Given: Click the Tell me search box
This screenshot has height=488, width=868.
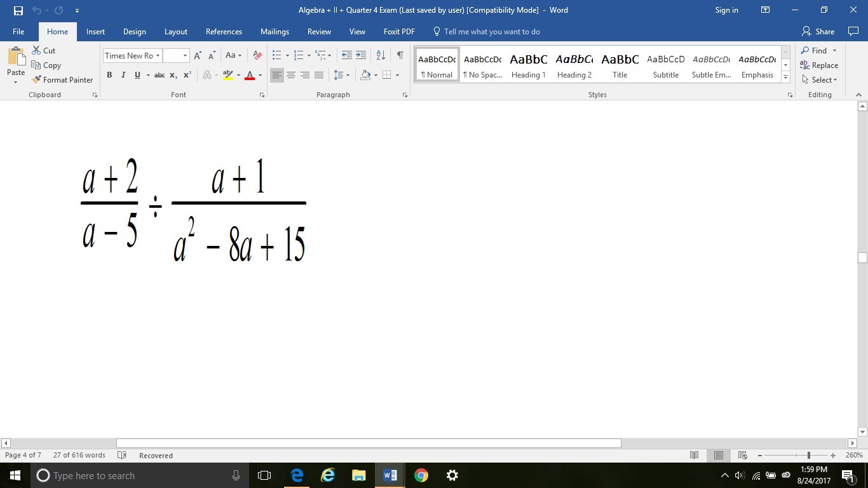Looking at the screenshot, I should [x=491, y=32].
